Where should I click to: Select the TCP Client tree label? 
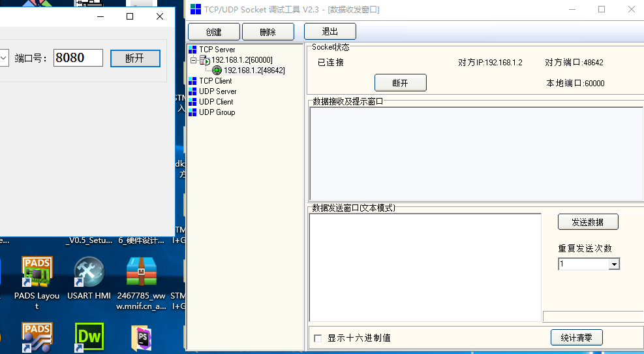tap(215, 81)
